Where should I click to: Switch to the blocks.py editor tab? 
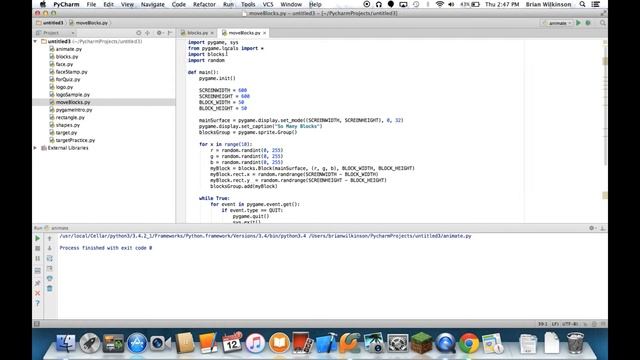[198, 33]
